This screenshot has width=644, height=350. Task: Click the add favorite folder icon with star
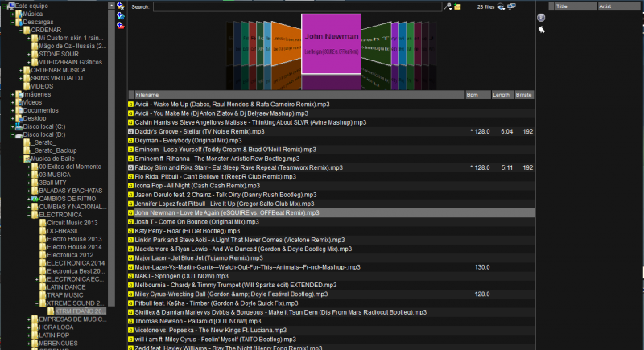click(x=120, y=6)
